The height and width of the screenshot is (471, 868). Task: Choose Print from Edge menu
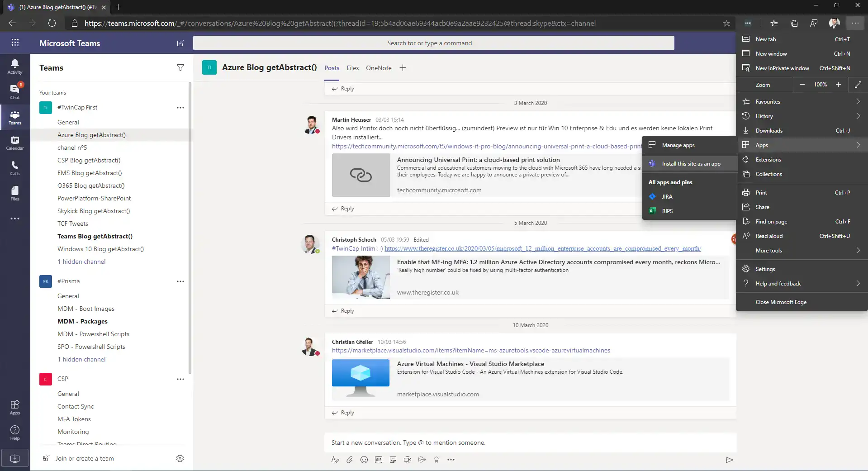tap(802, 193)
